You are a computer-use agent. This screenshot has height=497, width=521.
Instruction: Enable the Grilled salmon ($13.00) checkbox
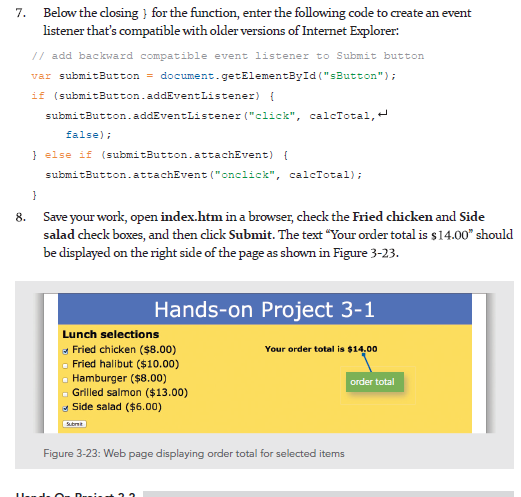point(65,394)
